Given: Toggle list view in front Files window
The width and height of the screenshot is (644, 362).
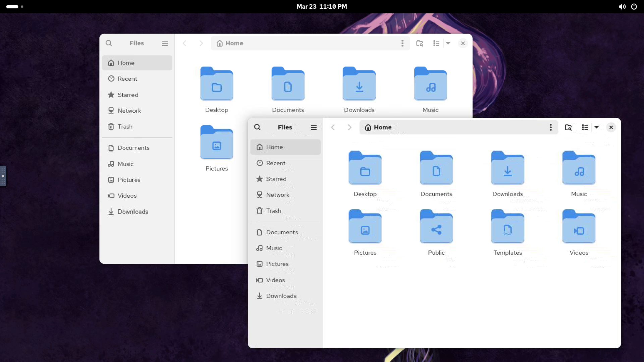Looking at the screenshot, I should pos(585,127).
